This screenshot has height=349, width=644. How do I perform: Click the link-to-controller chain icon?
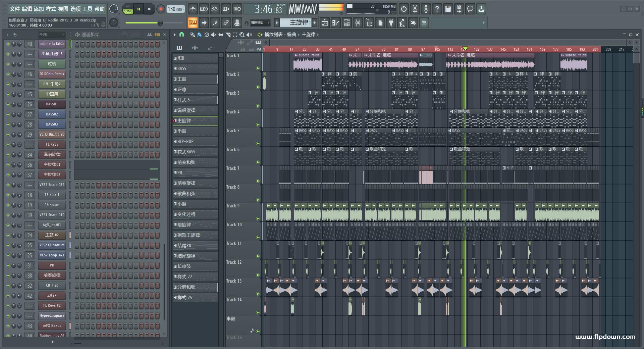tap(226, 23)
